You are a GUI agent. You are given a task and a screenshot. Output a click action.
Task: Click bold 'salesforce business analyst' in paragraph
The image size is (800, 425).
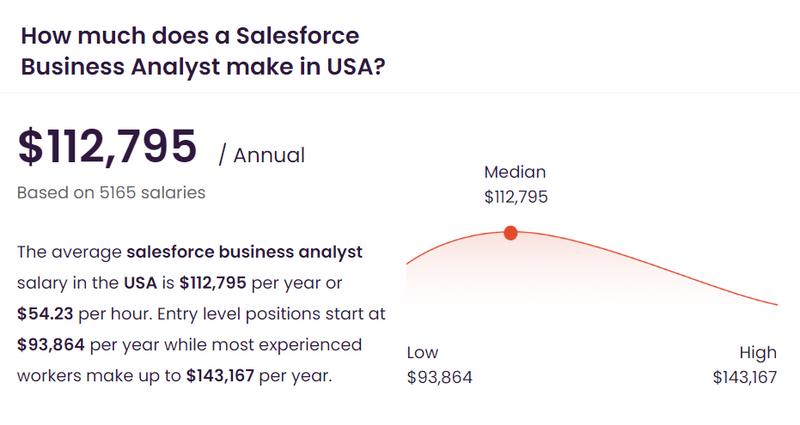[244, 252]
